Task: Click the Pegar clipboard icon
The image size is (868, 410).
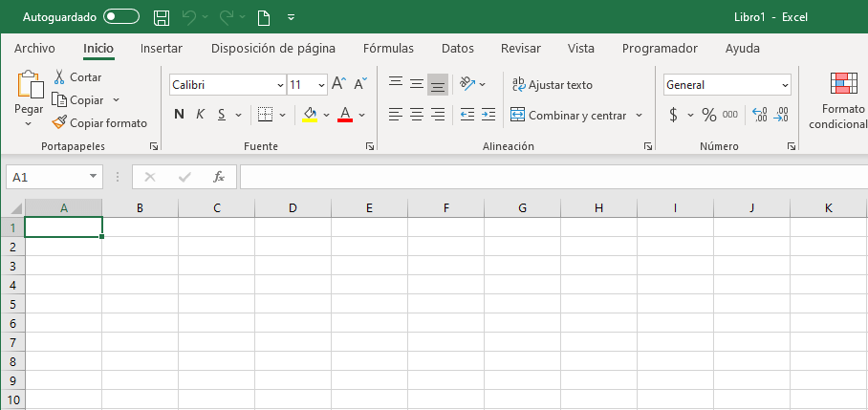Action: click(30, 85)
